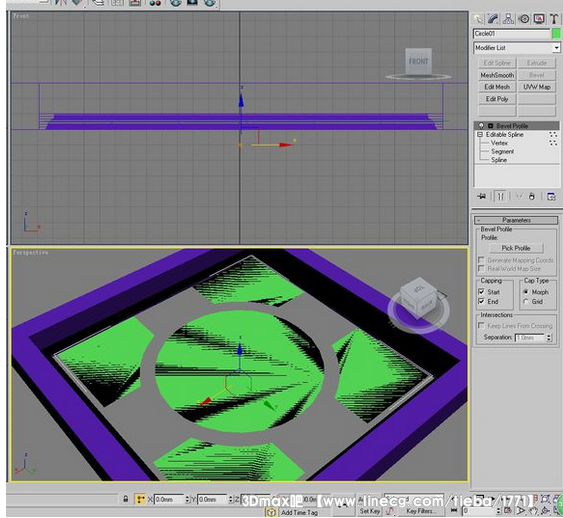Select the Morph cap type

[x=526, y=292]
